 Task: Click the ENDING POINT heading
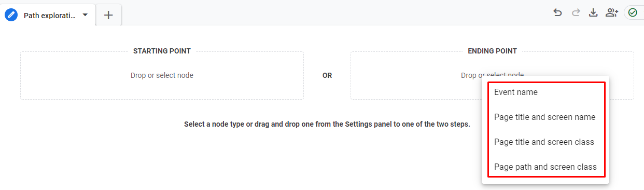(492, 51)
